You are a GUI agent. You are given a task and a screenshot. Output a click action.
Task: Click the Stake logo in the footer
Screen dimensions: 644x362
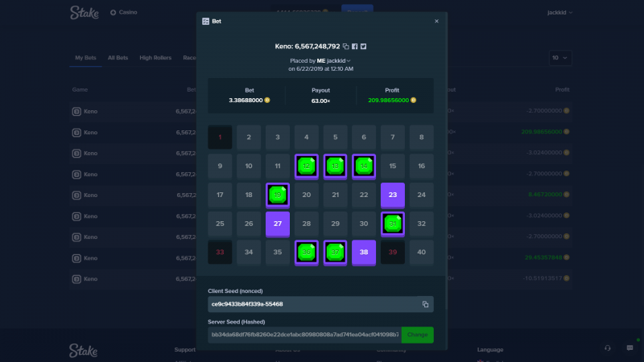(x=84, y=351)
